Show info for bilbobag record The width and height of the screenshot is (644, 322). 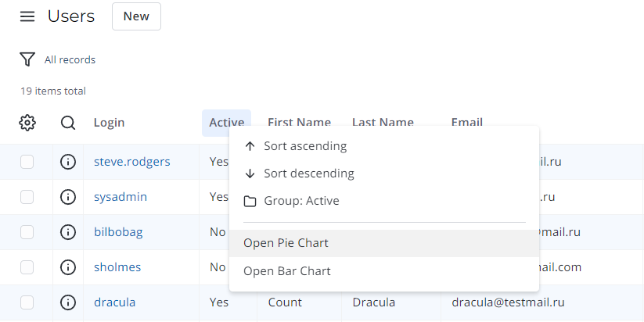tap(68, 232)
